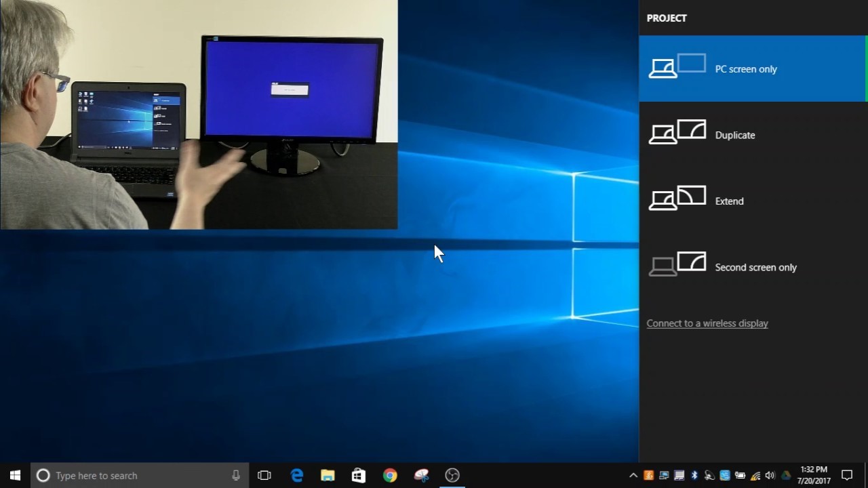
Task: Activate the Cortana microphone icon
Action: [x=236, y=475]
